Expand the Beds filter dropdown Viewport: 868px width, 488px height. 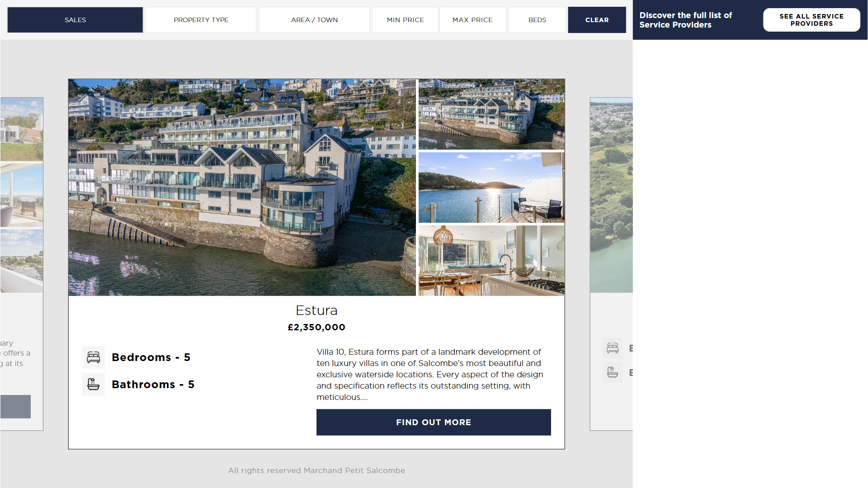click(537, 20)
